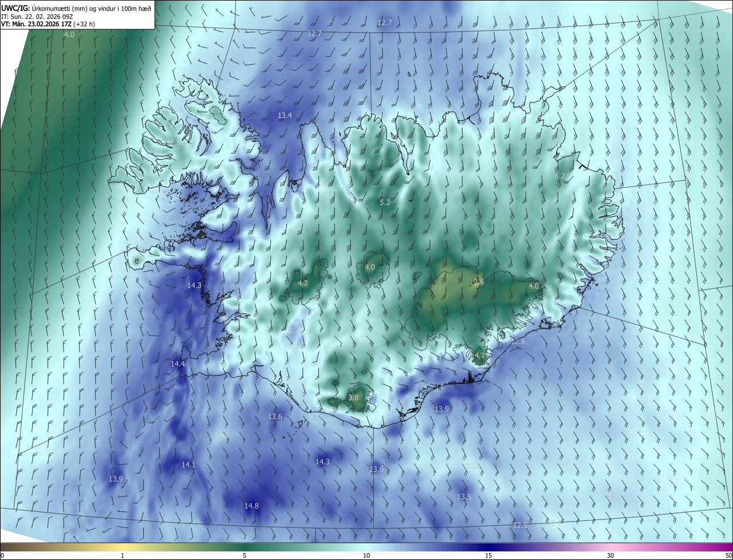Click the 5.2 value label in north Iceland
Image resolution: width=733 pixels, height=560 pixels.
tap(385, 203)
